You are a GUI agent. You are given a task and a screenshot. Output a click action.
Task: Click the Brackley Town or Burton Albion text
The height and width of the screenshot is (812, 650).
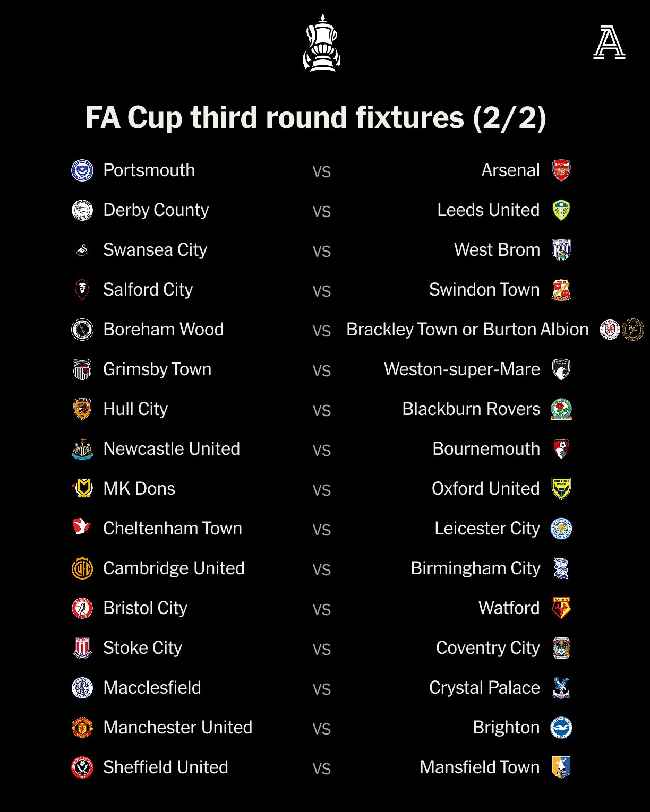[467, 330]
